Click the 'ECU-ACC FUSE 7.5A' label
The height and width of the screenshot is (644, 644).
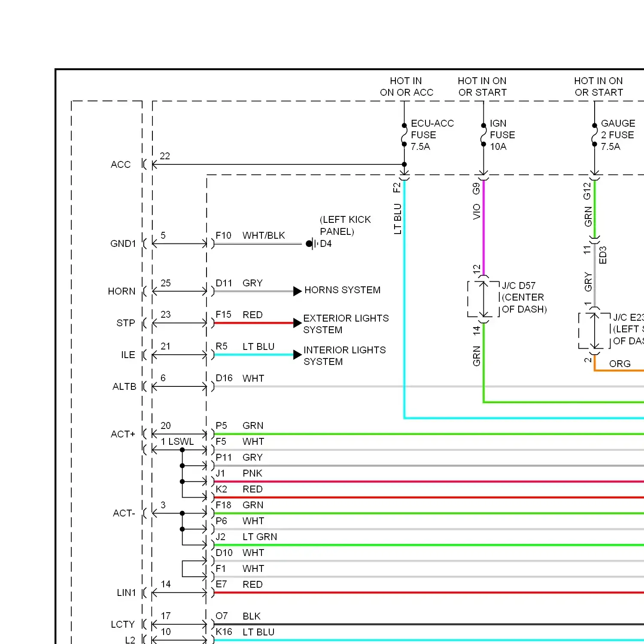432,135
